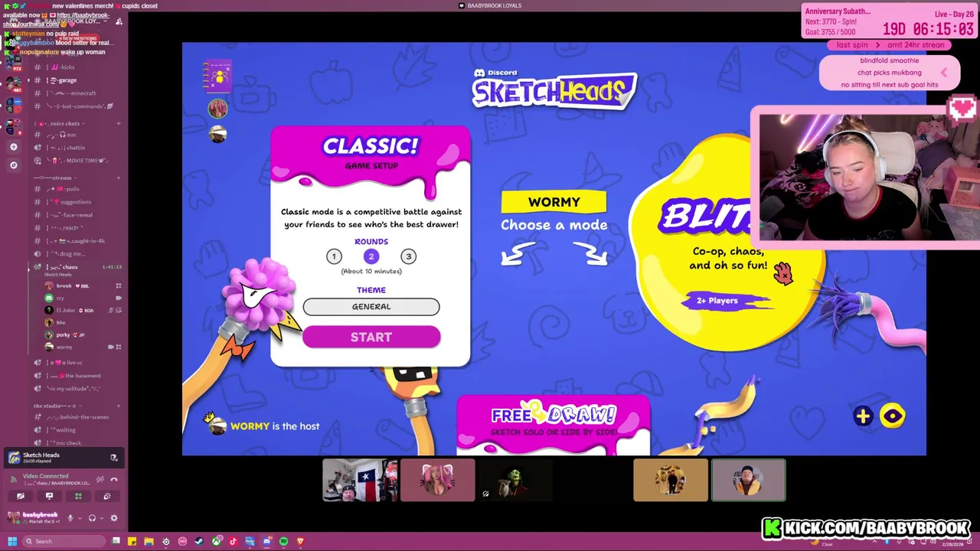Click the yellow eye spectate icon
Screen dimensions: 980x551
pos(892,416)
